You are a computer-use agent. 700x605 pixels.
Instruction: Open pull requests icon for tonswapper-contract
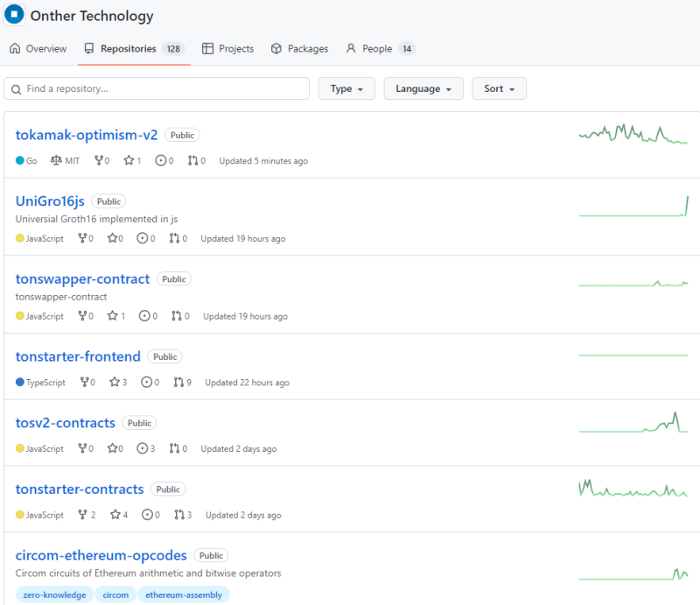coord(177,316)
